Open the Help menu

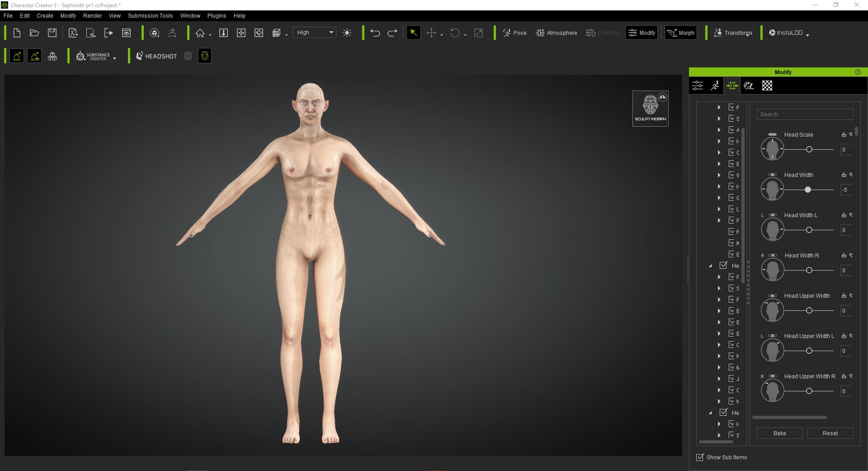pos(239,15)
